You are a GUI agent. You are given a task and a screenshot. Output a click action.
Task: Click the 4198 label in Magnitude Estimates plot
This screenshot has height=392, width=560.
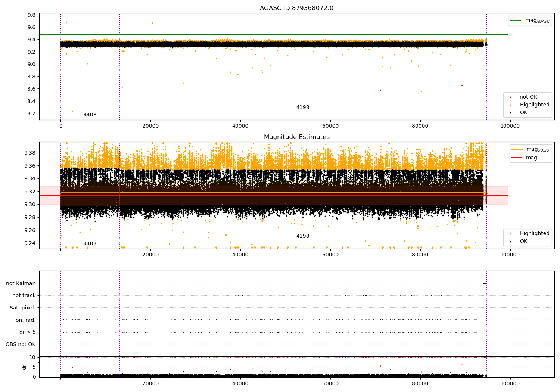(302, 236)
